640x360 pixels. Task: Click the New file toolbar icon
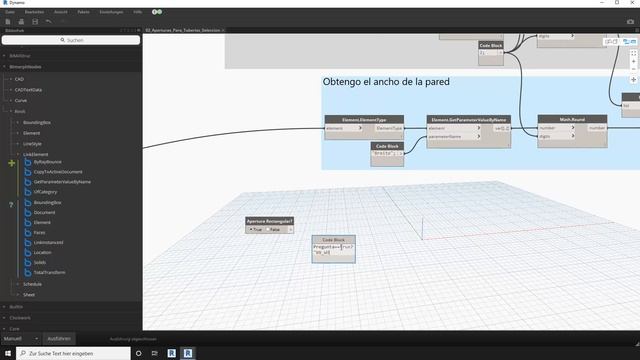[8, 22]
